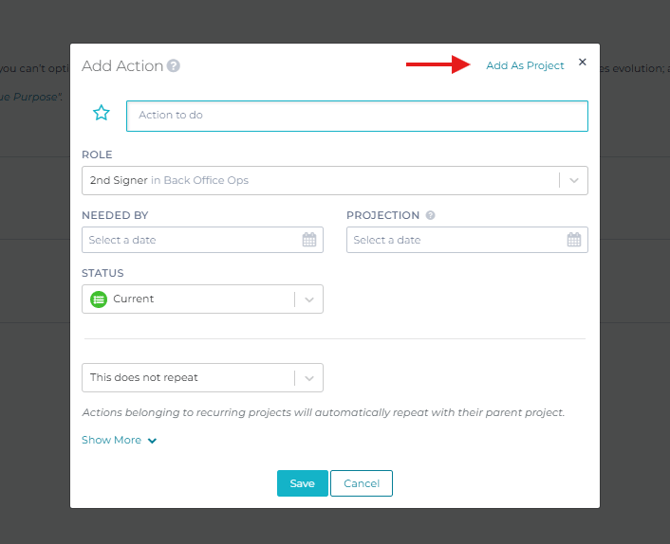Open the Needed By calendar icon
670x544 pixels.
pos(309,240)
